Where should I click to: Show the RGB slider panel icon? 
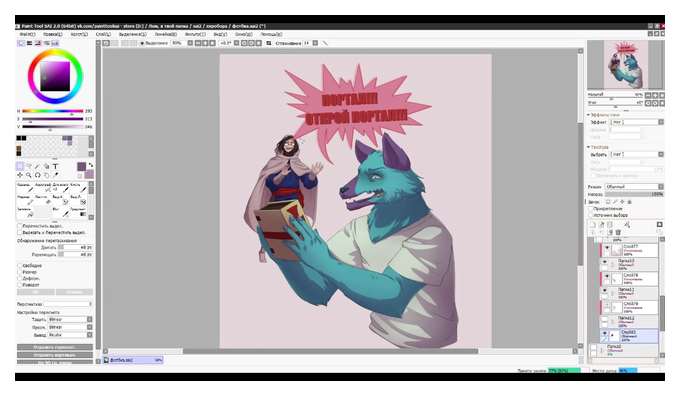tap(29, 43)
